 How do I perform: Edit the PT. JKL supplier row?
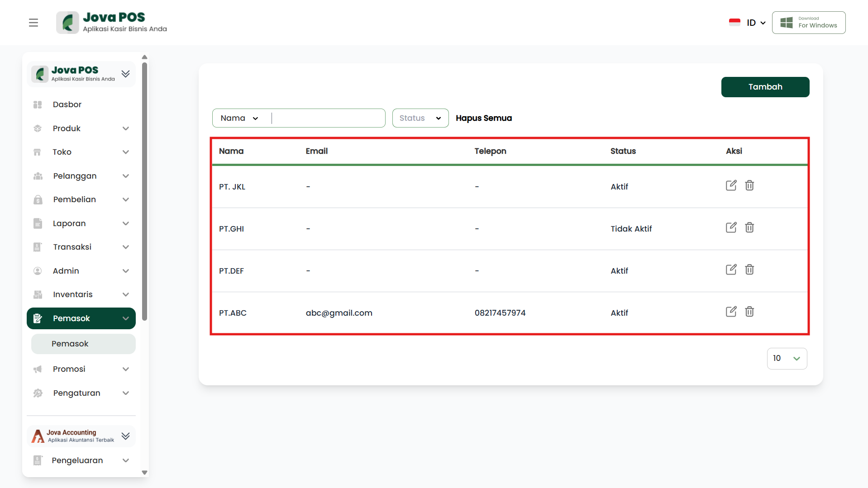coord(731,186)
